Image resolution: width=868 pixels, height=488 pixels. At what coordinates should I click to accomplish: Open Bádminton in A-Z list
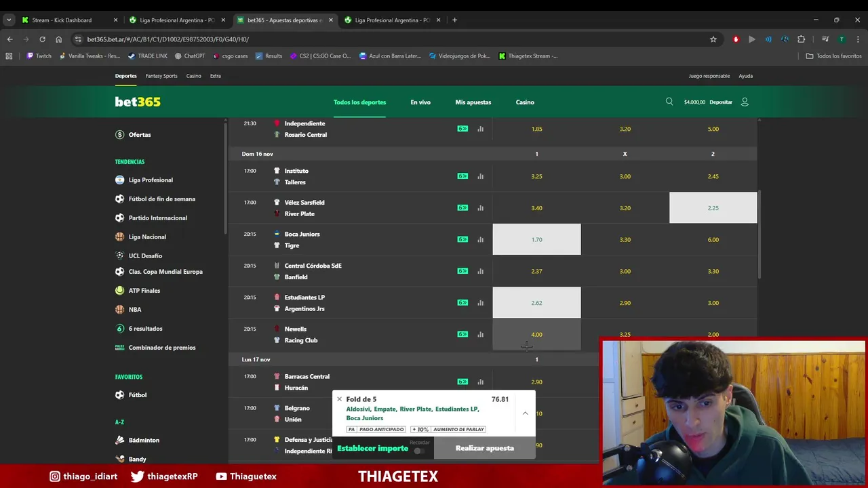tap(144, 441)
